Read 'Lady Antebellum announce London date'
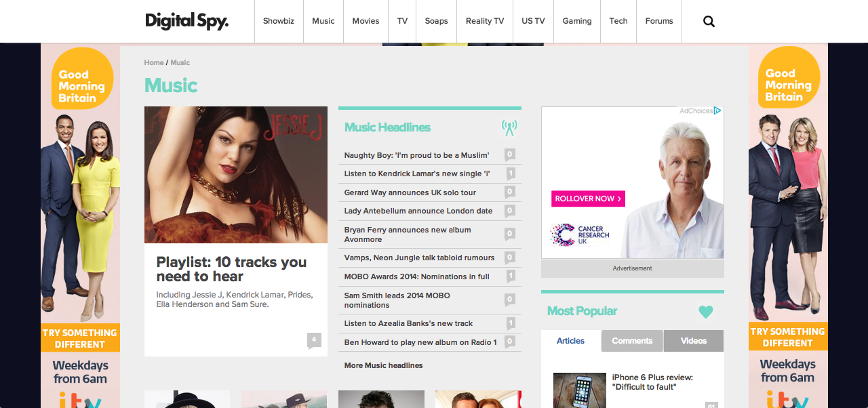 (418, 211)
